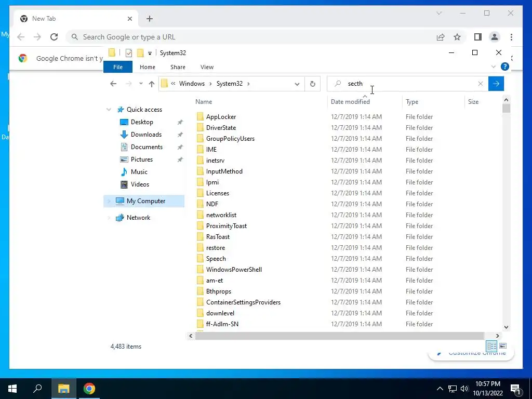
Task: Open Documents in Quick access
Action: click(147, 147)
